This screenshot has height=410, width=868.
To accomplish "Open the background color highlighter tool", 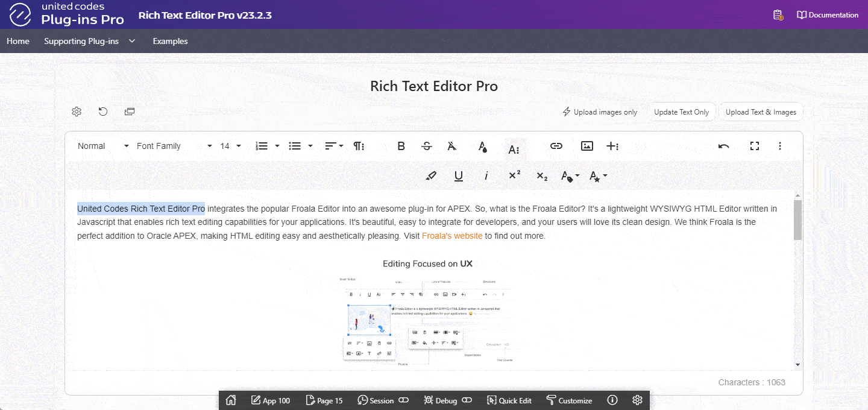I will [430, 176].
